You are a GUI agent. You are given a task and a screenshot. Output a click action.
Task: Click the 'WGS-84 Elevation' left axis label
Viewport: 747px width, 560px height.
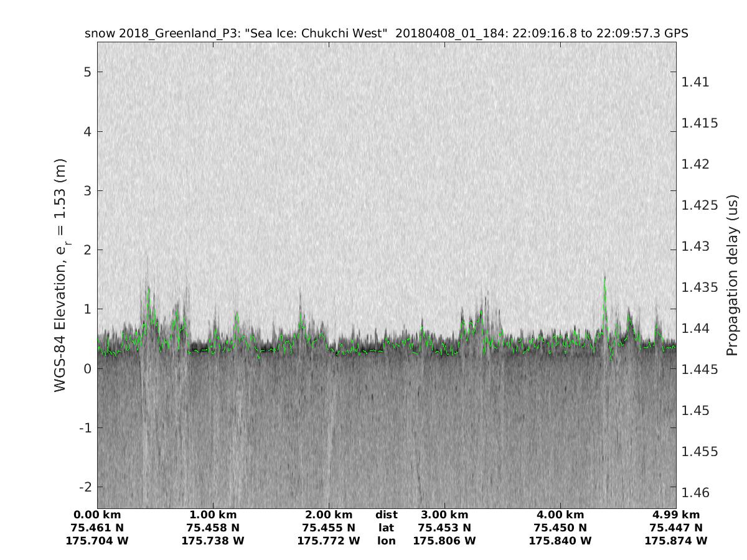[60, 275]
